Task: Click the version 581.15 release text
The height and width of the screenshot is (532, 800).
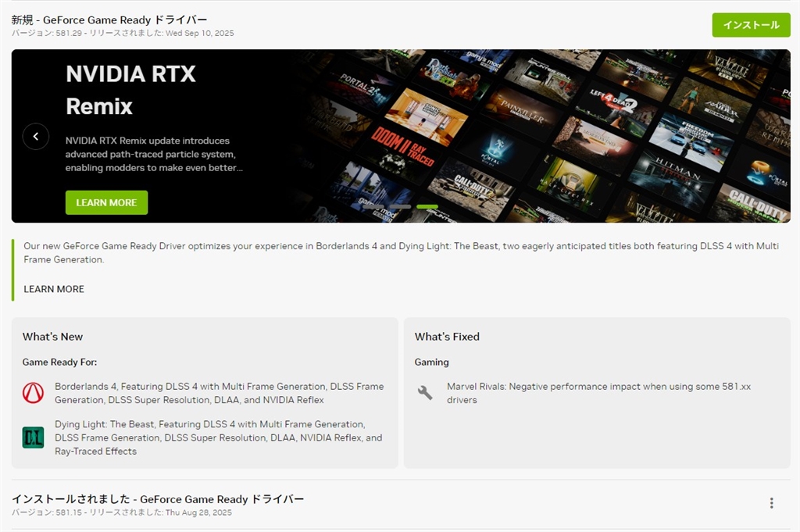Action: pyautogui.click(x=122, y=512)
